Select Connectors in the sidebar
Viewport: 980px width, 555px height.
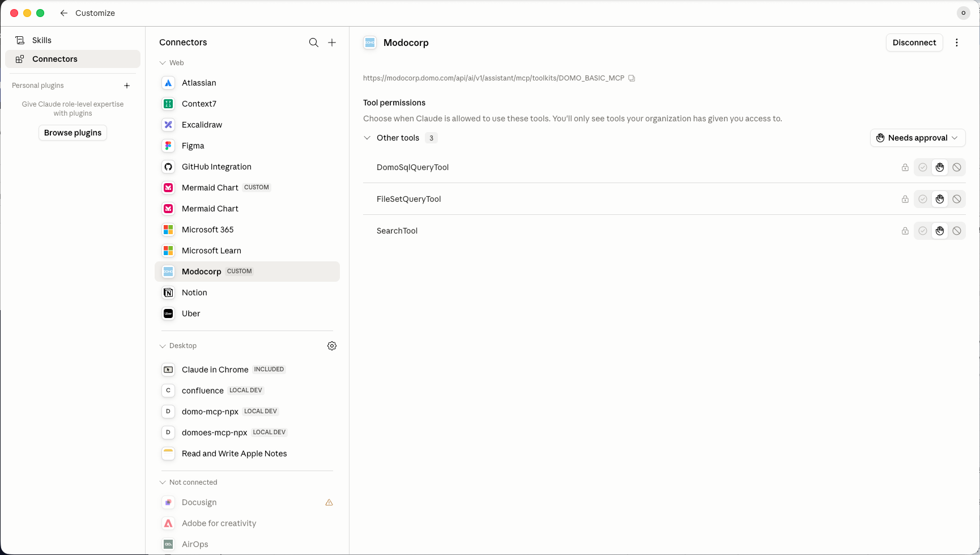tap(73, 59)
